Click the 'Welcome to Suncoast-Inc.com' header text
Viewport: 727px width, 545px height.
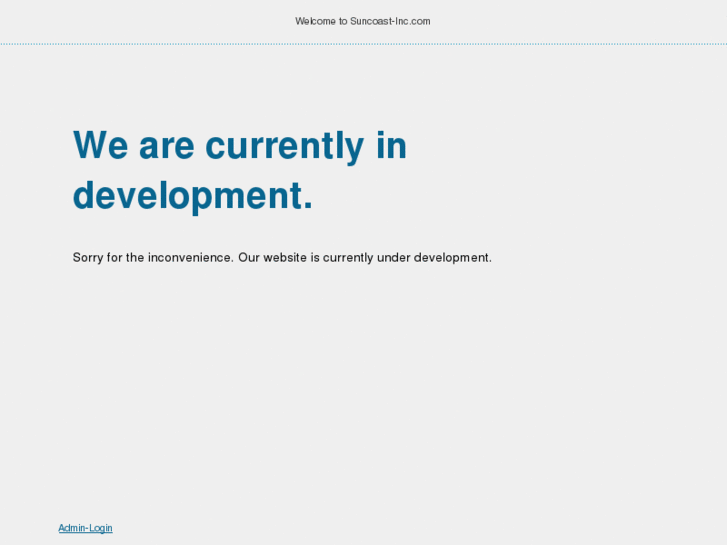tap(363, 21)
